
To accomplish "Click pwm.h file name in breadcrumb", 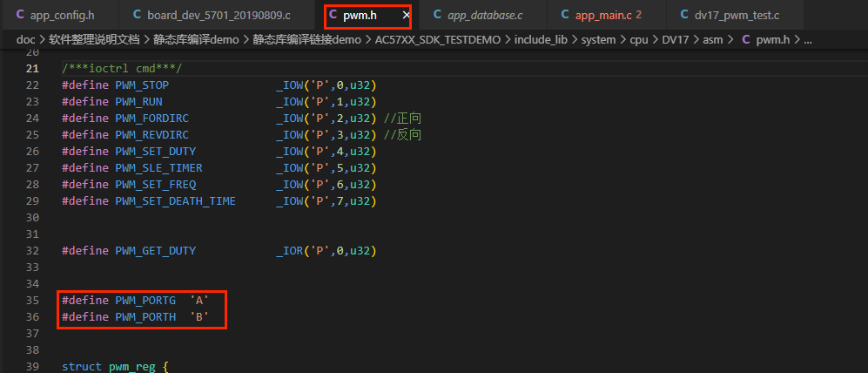I will pyautogui.click(x=773, y=40).
